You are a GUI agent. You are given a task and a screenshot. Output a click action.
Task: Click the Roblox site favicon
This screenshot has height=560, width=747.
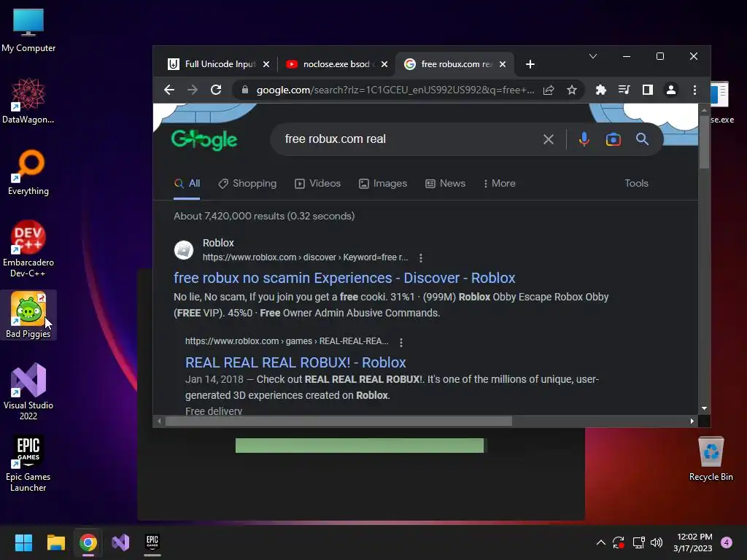point(184,250)
